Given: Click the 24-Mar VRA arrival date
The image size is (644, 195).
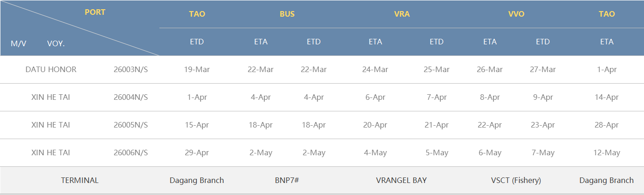Looking at the screenshot, I should click(375, 69).
